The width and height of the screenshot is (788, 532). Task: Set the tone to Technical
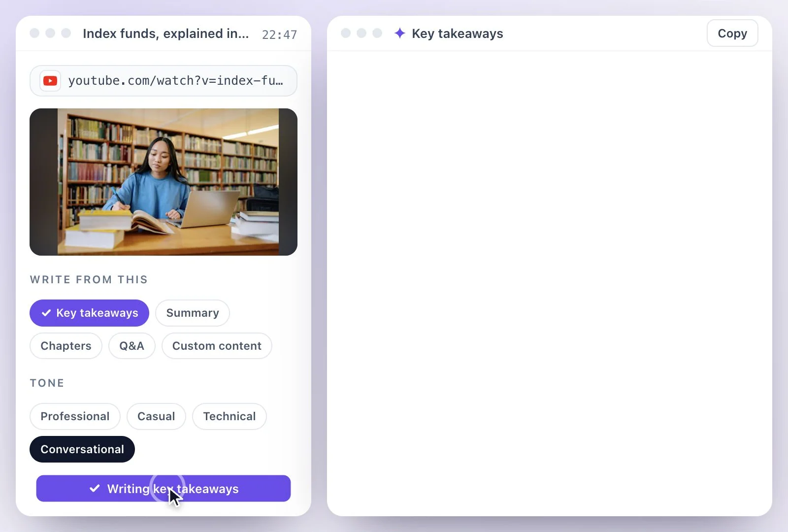tap(230, 416)
